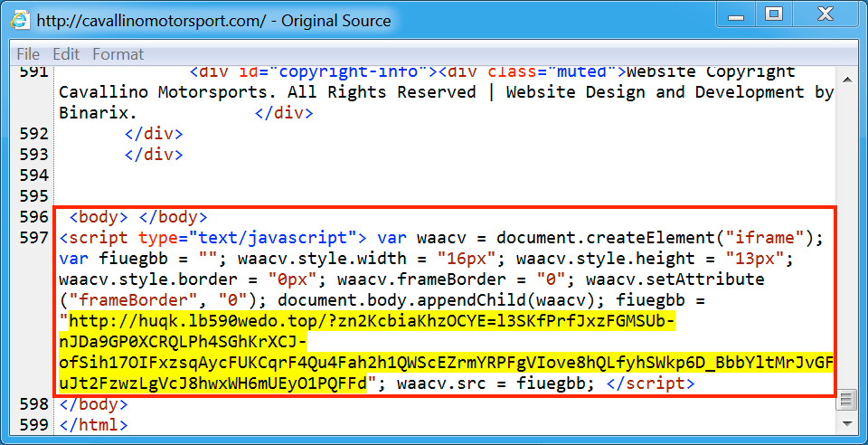The width and height of the screenshot is (868, 445).
Task: Click line number 593
Action: tap(35, 155)
